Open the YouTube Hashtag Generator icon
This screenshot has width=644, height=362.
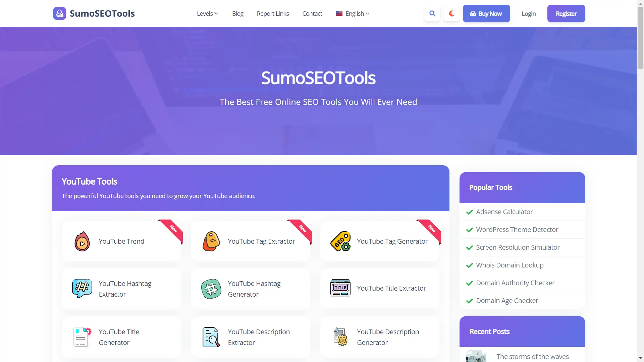(x=211, y=288)
